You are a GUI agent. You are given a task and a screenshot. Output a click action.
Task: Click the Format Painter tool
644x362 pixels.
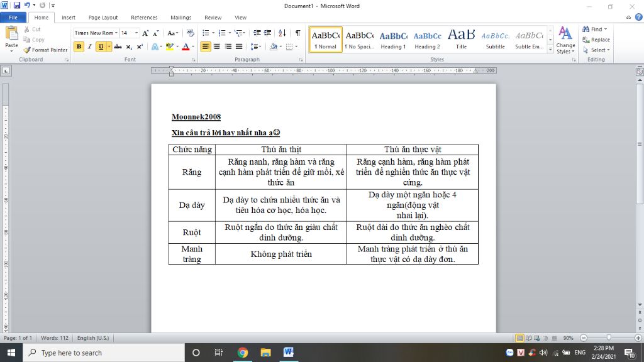[x=45, y=50]
